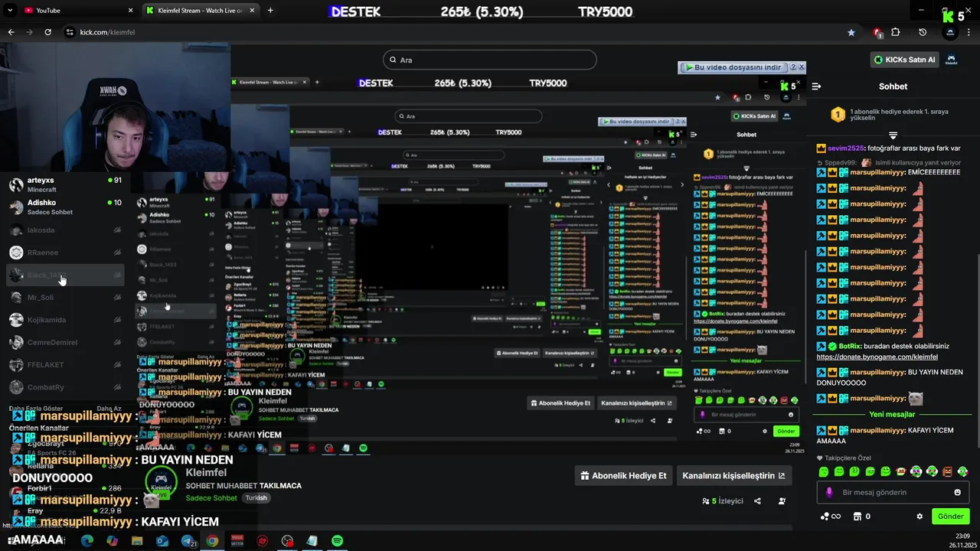Open CemreDemirel channel entry
The image size is (980, 551).
click(65, 342)
